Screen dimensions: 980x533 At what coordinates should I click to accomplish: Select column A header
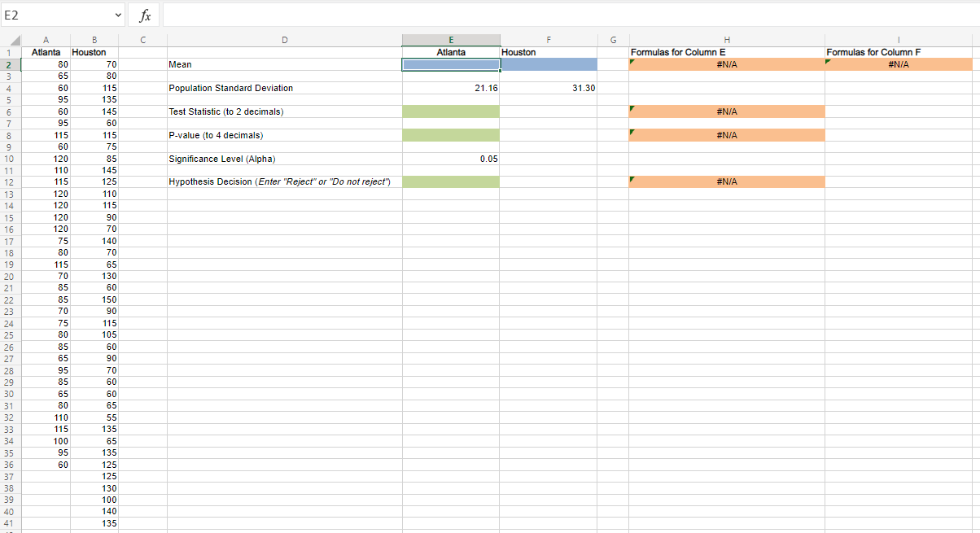click(x=46, y=41)
